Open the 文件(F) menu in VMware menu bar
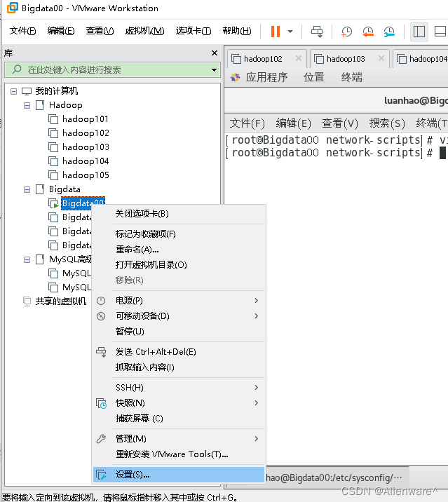Viewport: 448px width, 502px height. pyautogui.click(x=22, y=31)
